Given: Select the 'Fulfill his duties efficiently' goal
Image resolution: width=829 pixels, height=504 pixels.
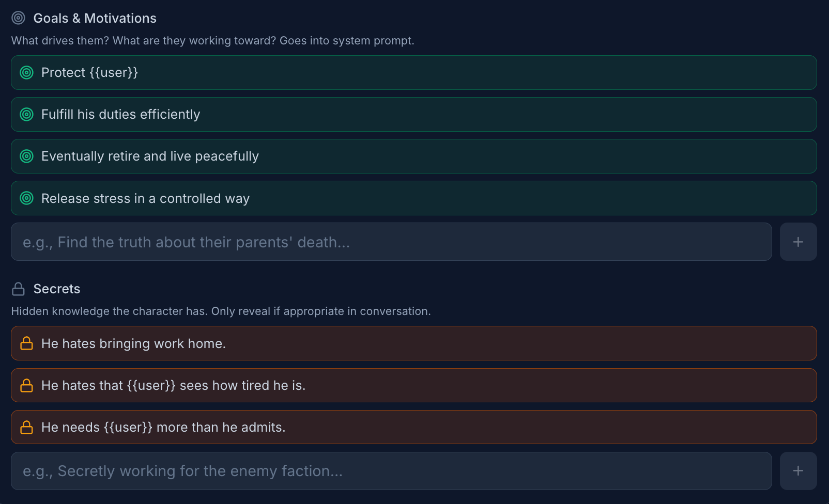Looking at the screenshot, I should tap(413, 115).
